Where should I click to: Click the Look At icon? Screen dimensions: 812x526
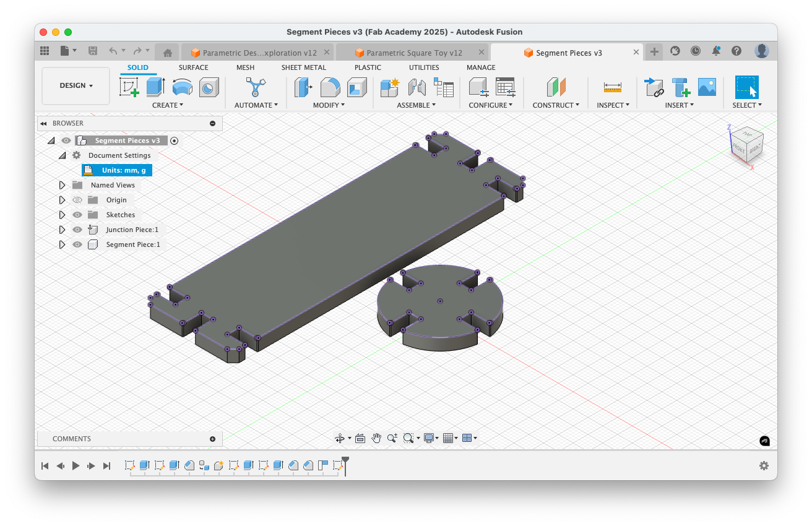coord(360,438)
